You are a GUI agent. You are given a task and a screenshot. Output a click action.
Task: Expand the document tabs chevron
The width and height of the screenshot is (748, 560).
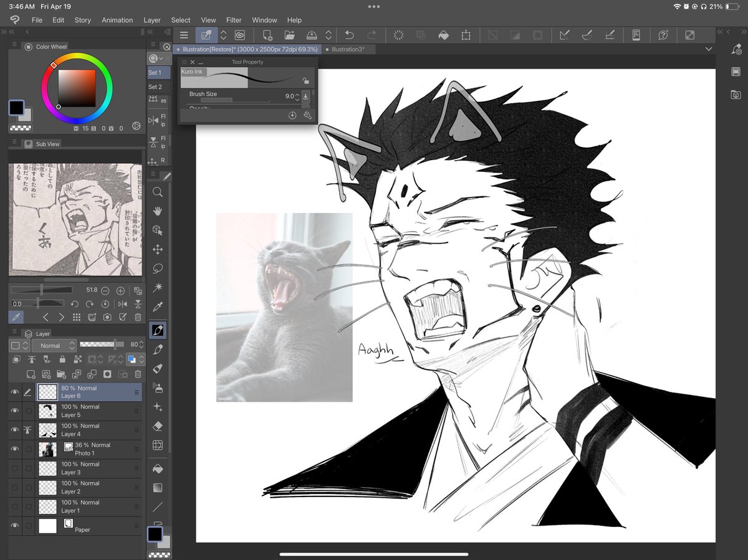[x=708, y=49]
